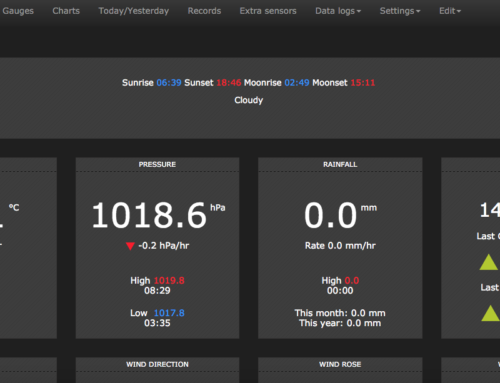The height and width of the screenshot is (383, 500).
Task: Go to Today/Yesterday view
Action: click(134, 11)
